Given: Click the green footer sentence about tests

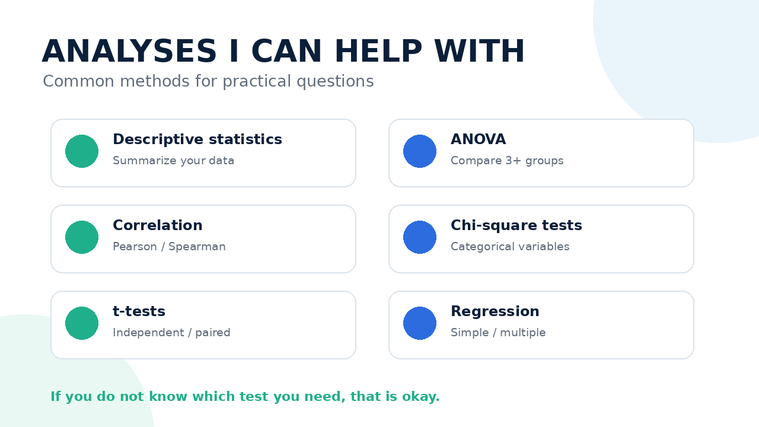Looking at the screenshot, I should (245, 396).
